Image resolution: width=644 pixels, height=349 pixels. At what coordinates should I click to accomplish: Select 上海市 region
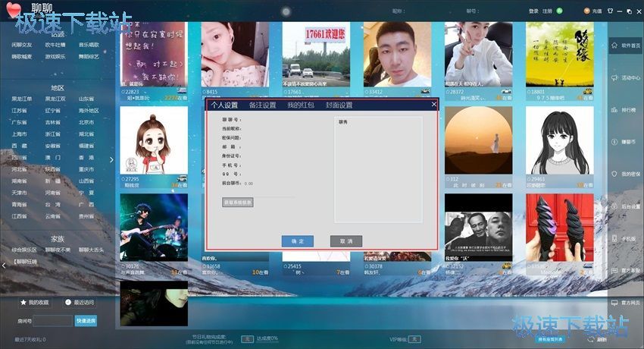19,134
